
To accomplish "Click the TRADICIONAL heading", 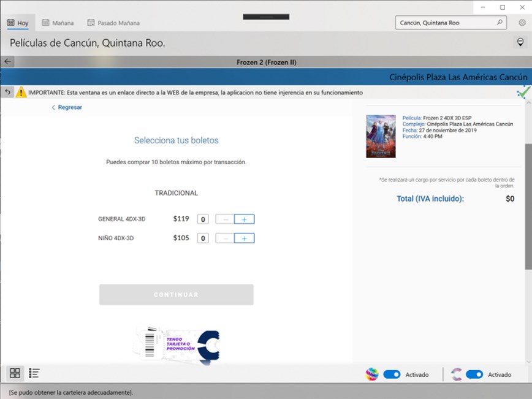I will point(177,193).
